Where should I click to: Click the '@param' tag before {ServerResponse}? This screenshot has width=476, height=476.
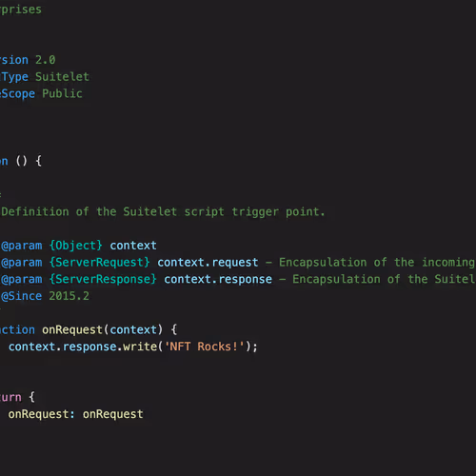22,279
